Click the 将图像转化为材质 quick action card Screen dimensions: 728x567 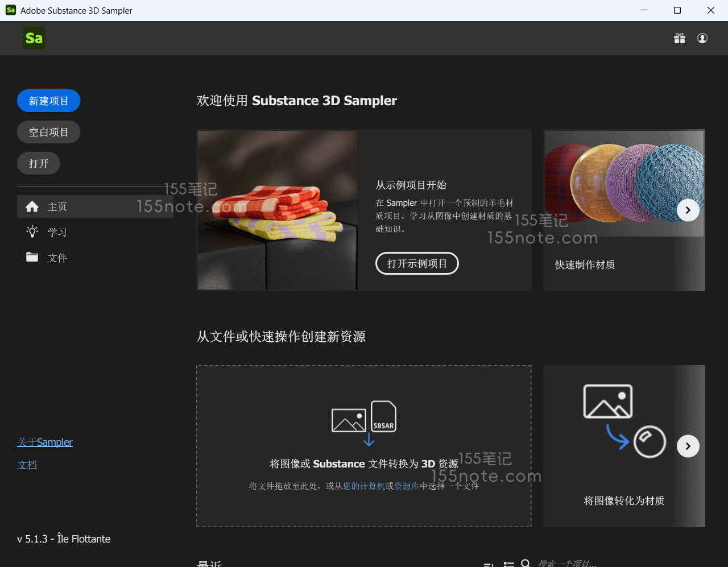click(623, 446)
